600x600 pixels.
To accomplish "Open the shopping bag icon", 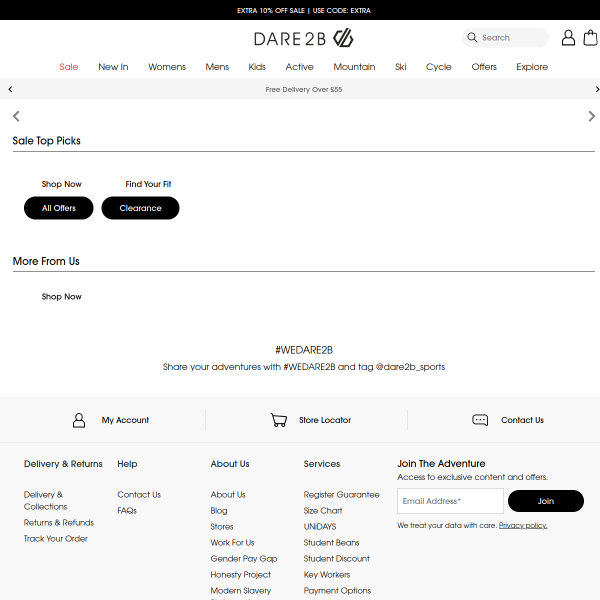I will coord(588,38).
